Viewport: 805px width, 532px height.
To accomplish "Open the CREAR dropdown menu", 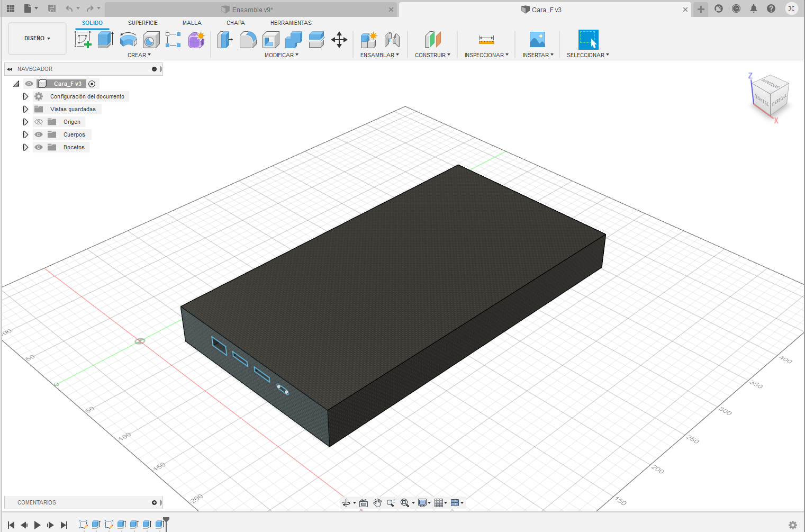I will tap(139, 55).
